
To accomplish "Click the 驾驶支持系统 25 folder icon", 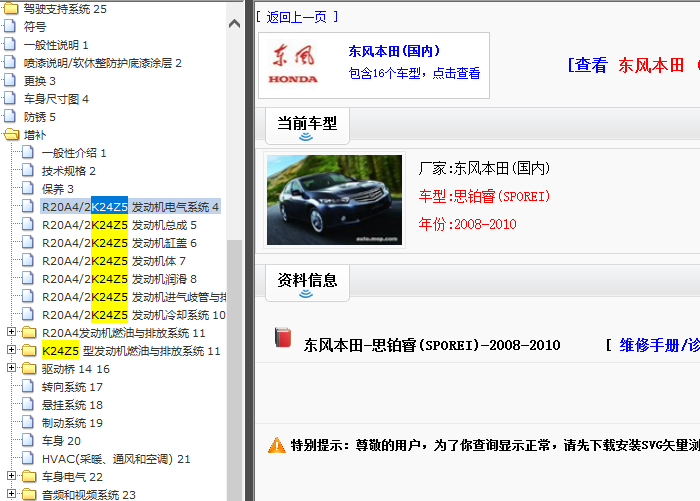I will tap(11, 8).
